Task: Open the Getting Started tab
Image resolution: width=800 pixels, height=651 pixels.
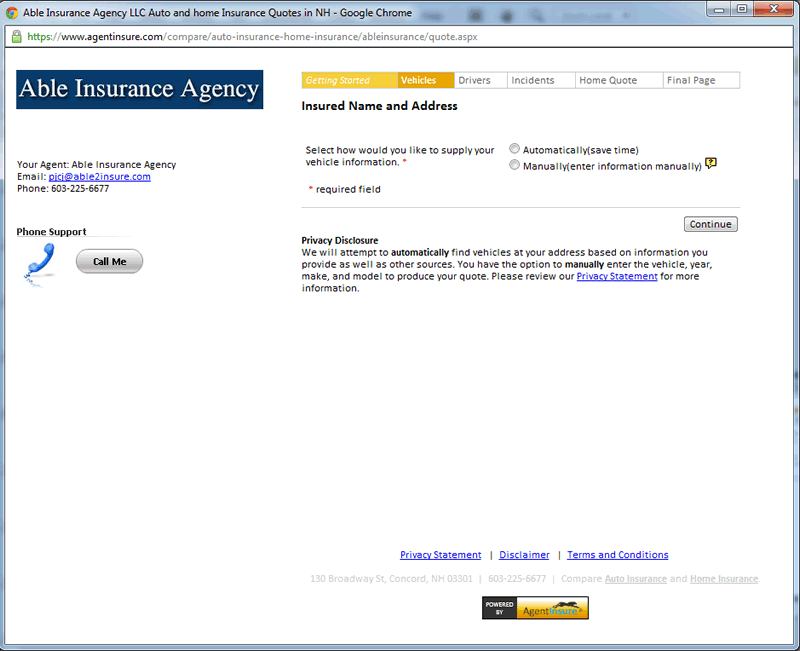Action: [x=349, y=80]
